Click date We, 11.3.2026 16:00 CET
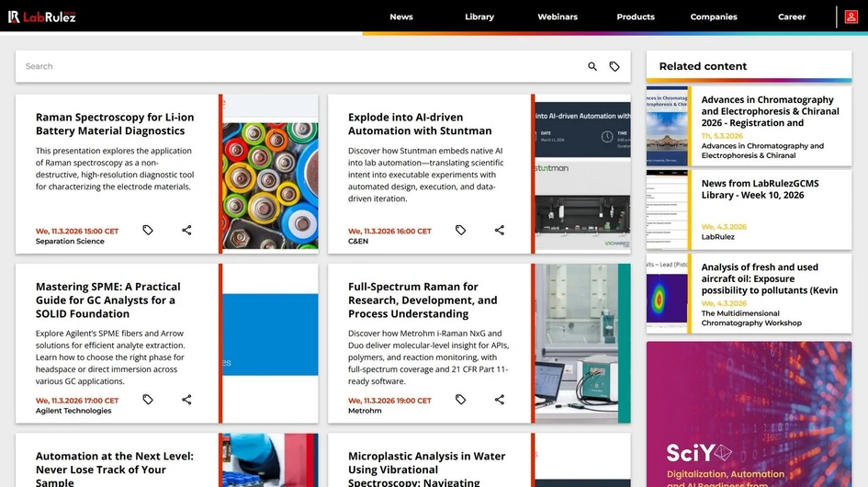This screenshot has height=487, width=868. click(389, 231)
